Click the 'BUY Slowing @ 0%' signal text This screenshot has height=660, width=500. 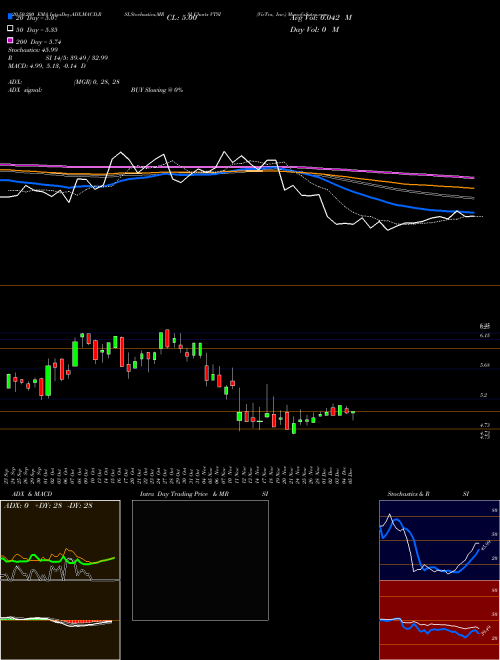tap(157, 90)
